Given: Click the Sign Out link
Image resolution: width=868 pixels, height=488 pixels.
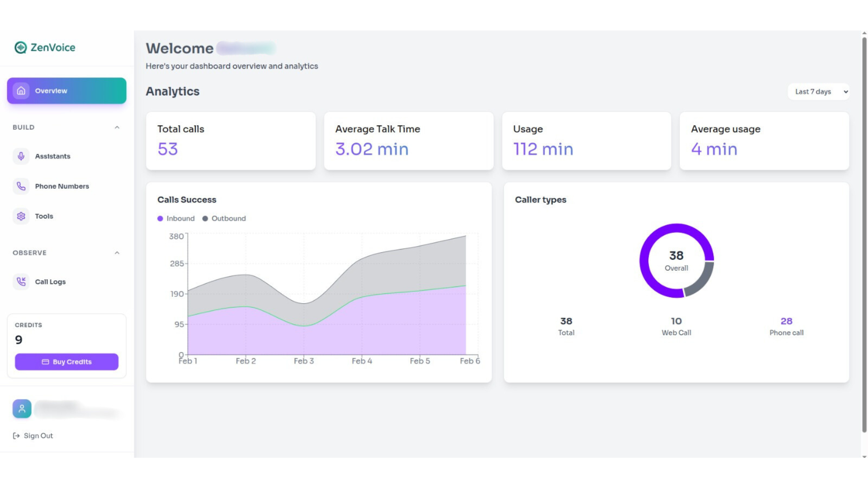Looking at the screenshot, I should click(x=38, y=436).
